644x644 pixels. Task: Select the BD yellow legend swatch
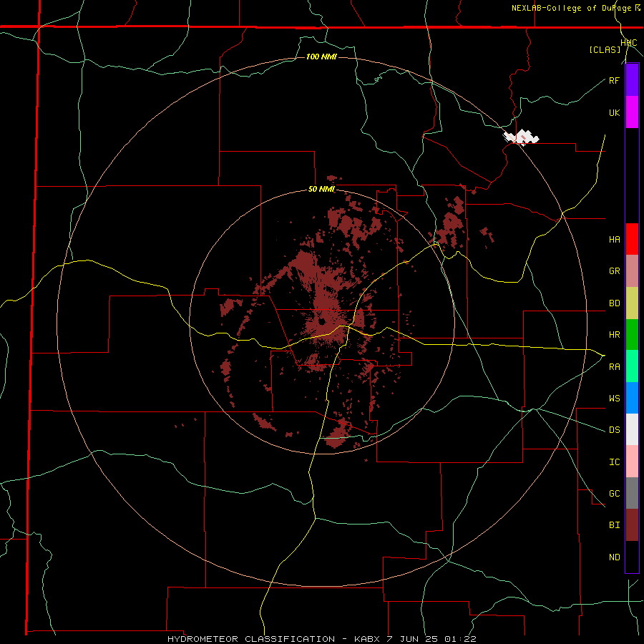pos(632,303)
